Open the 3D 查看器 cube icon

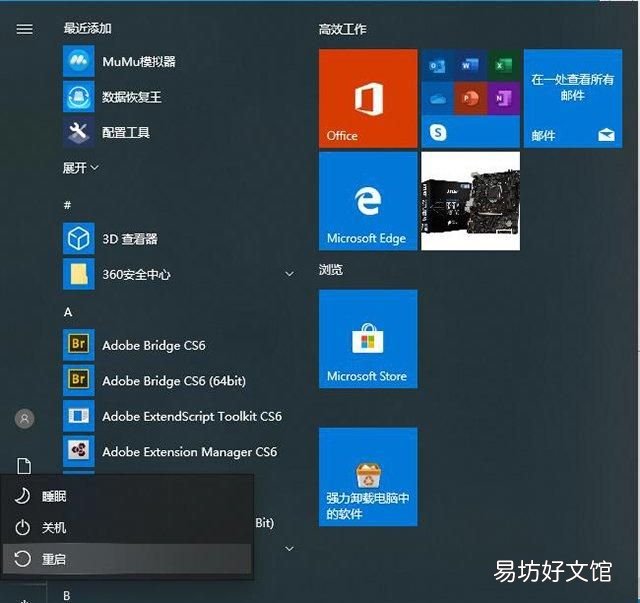(x=78, y=238)
